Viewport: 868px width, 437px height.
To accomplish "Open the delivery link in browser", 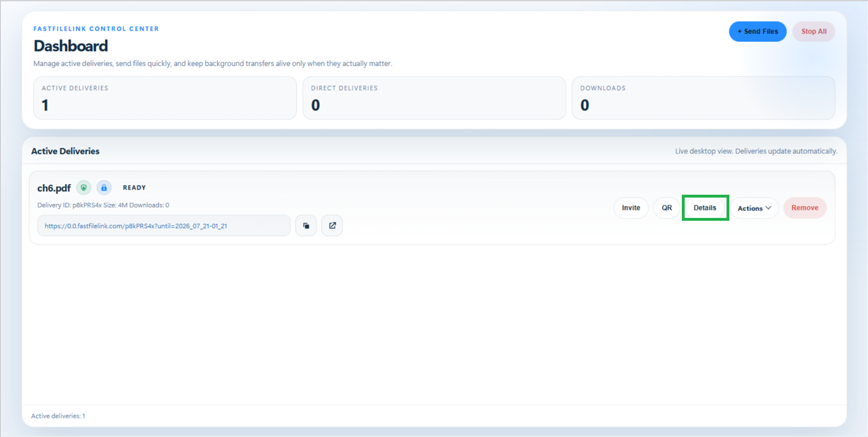I will click(332, 225).
